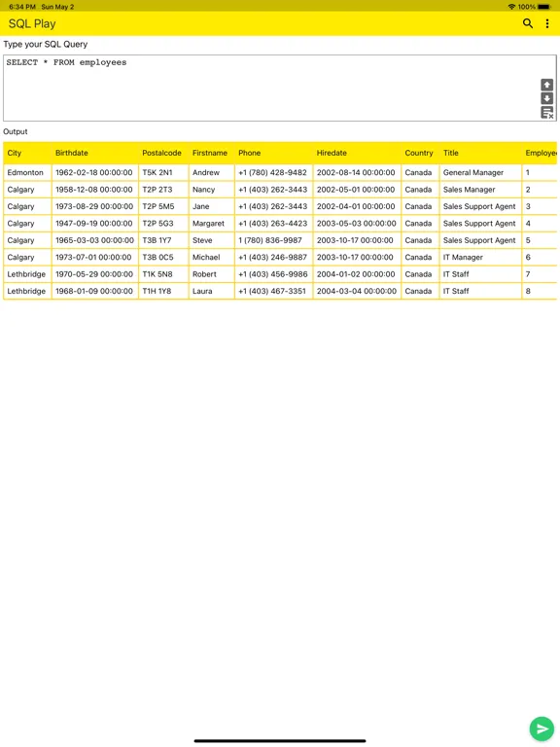Check the battery icon in status bar
Viewport: 560px width, 747px height.
[x=543, y=7]
